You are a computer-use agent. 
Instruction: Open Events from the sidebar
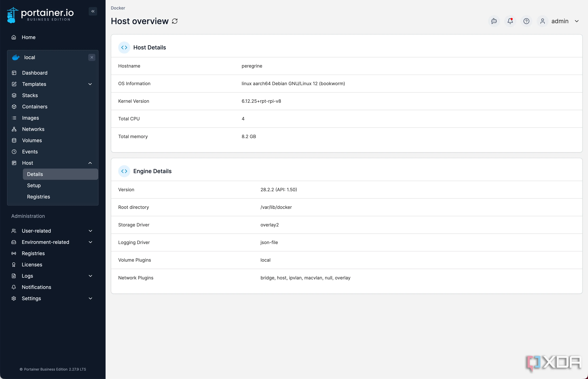(30, 152)
